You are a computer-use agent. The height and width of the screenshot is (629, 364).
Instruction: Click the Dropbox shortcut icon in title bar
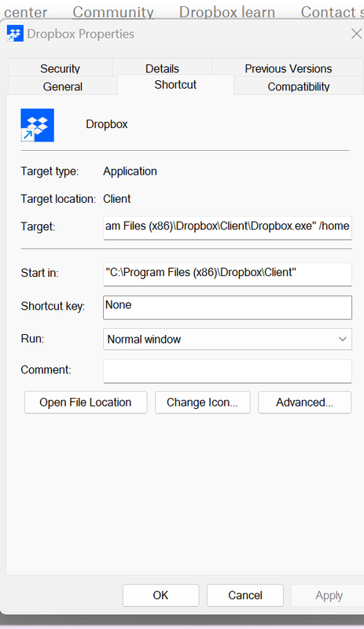click(x=15, y=34)
